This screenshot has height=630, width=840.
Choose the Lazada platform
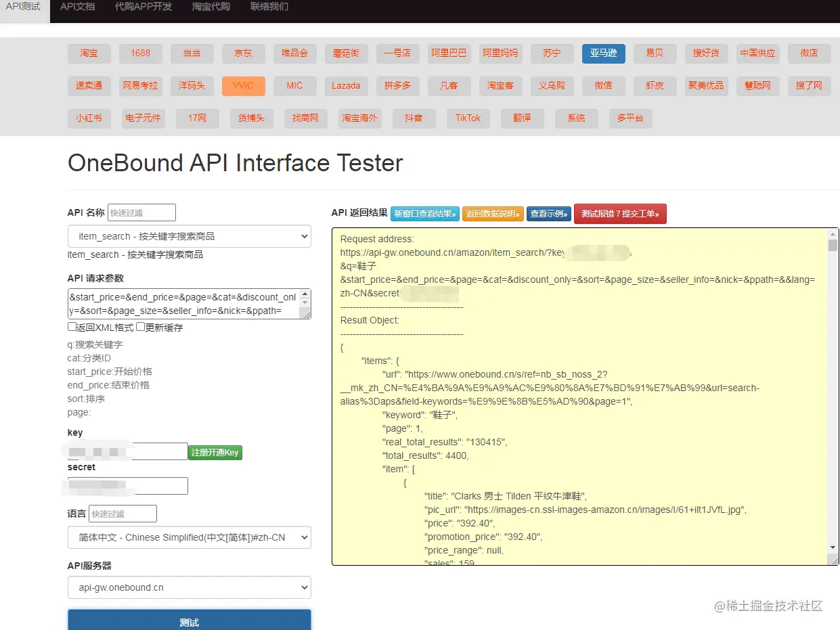pos(347,86)
